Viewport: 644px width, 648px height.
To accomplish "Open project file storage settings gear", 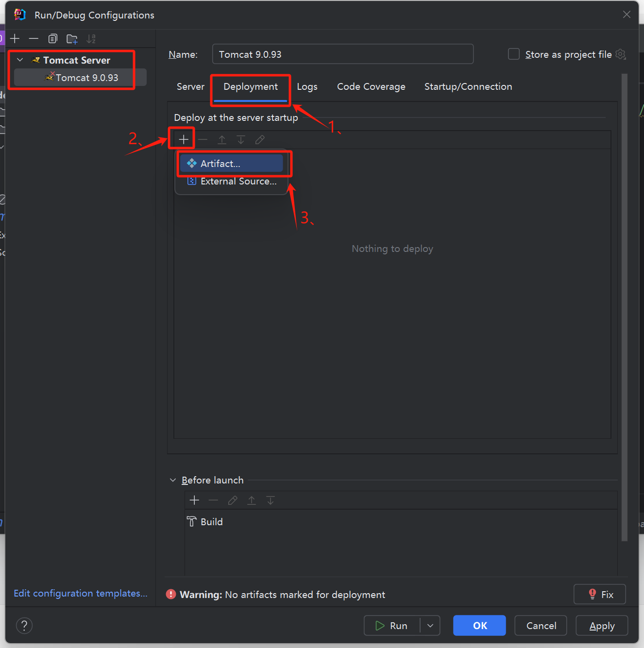I will pos(621,54).
